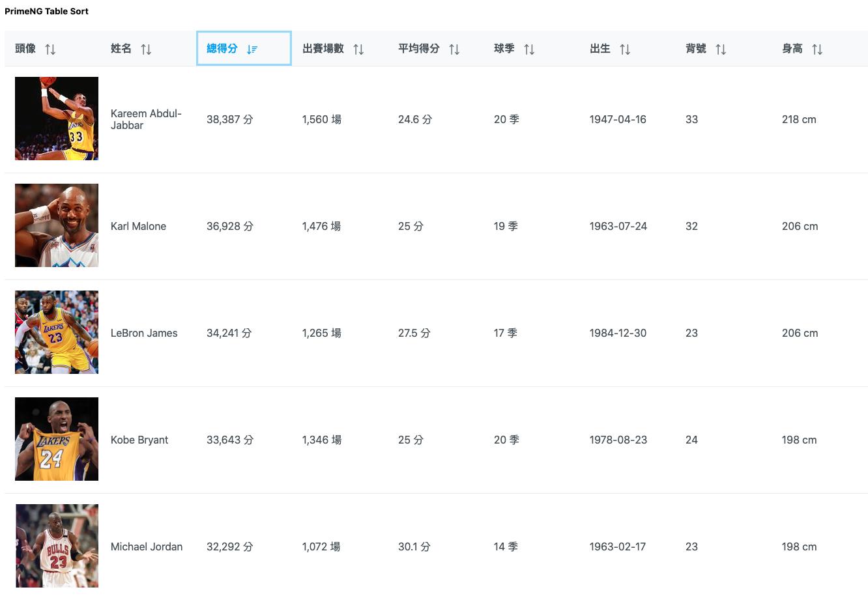Click the 1,072 場 games cell
Screen dimensions: 868x596
pyautogui.click(x=321, y=547)
